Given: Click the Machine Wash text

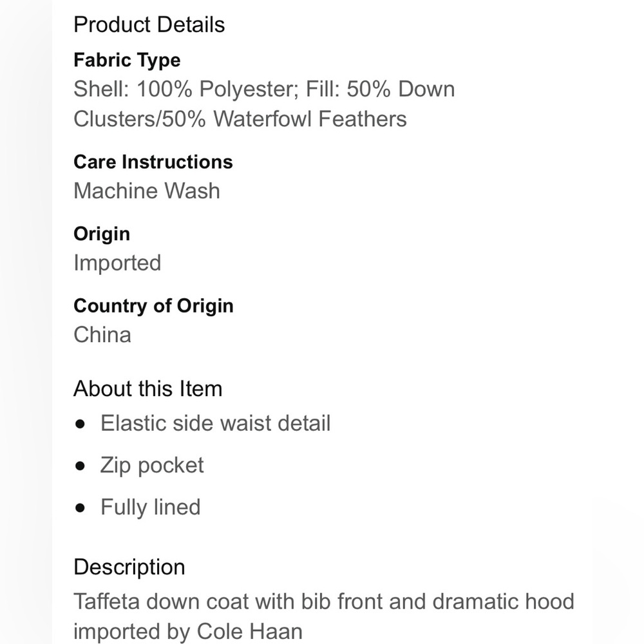Looking at the screenshot, I should [x=146, y=191].
